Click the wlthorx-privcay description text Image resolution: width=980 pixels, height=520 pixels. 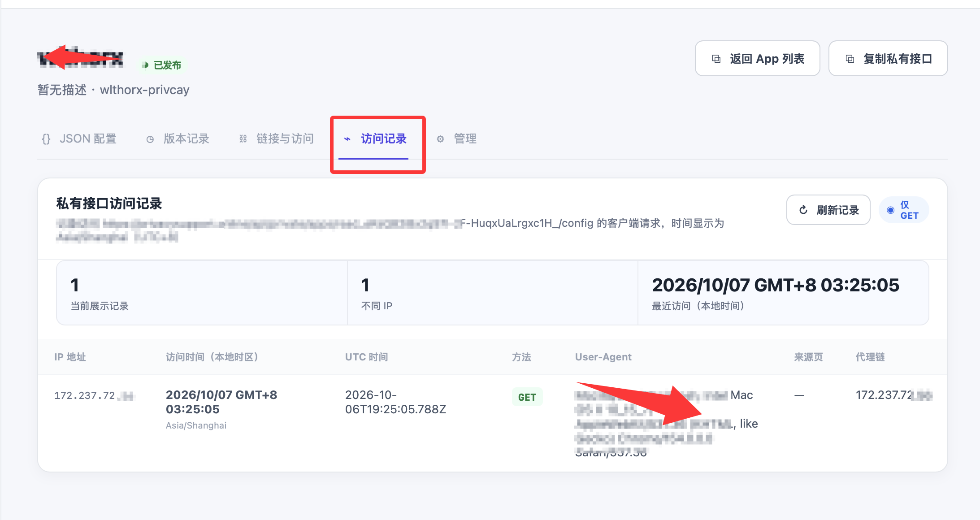coord(144,90)
